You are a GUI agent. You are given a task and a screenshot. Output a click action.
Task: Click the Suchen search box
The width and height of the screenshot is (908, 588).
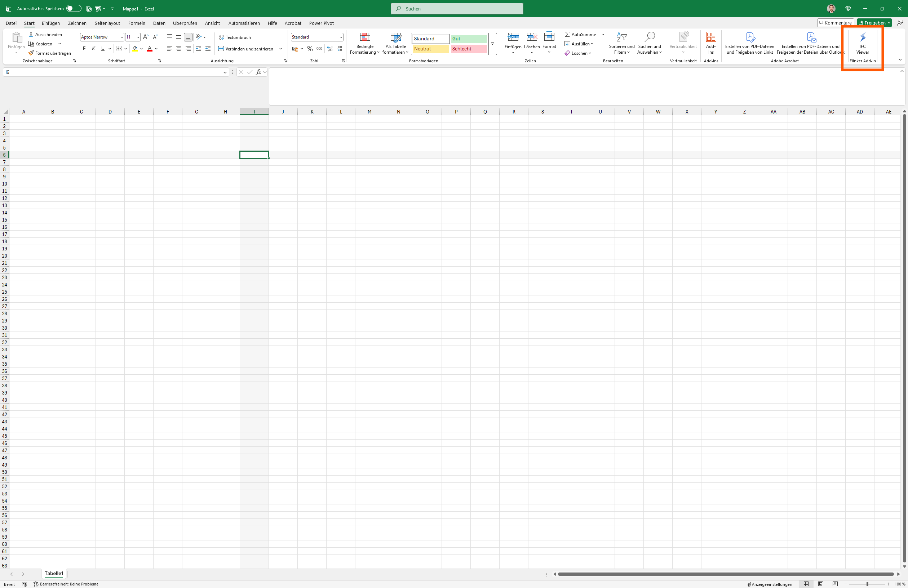[x=457, y=8]
